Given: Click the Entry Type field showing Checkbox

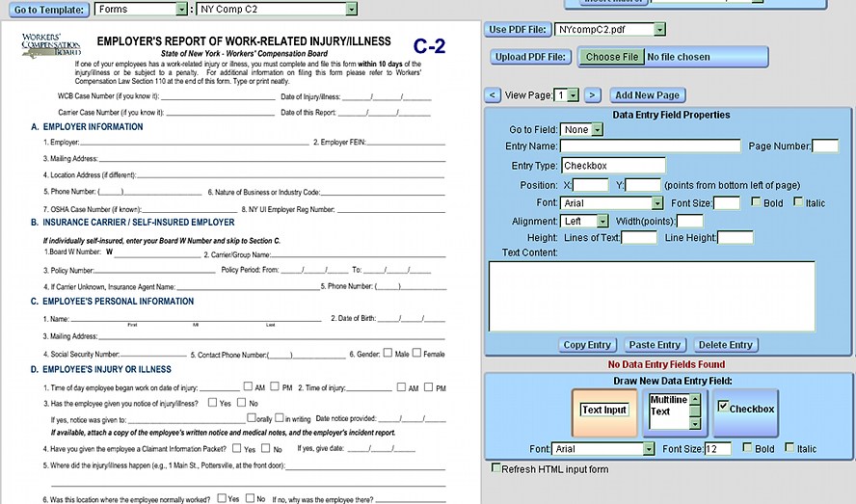Looking at the screenshot, I should 613,166.
